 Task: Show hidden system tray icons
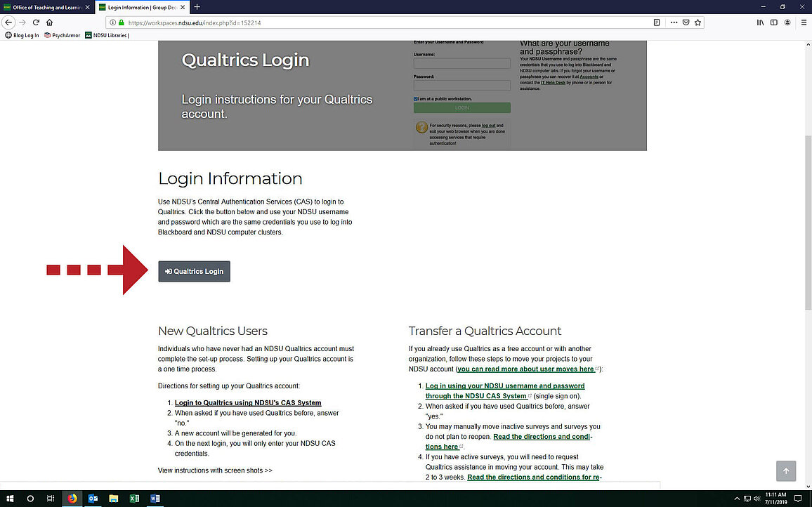(736, 499)
